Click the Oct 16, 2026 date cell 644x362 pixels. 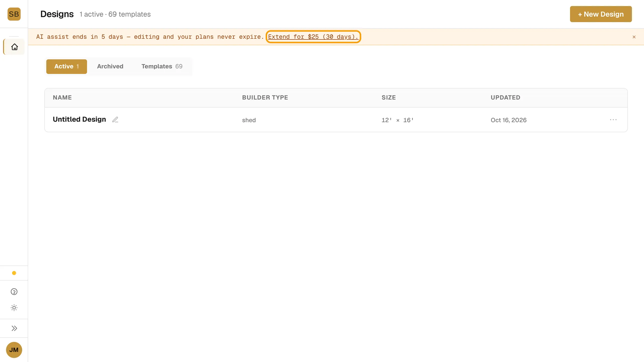point(509,120)
